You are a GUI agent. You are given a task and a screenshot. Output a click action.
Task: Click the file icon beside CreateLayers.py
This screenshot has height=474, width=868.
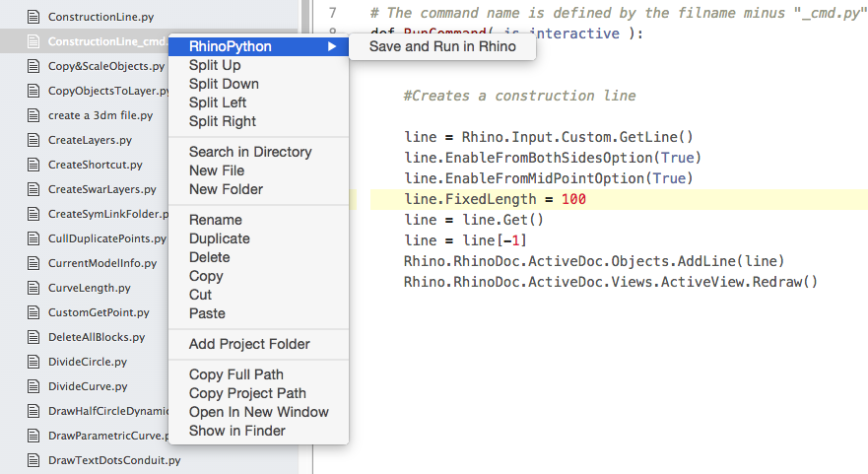(x=33, y=140)
